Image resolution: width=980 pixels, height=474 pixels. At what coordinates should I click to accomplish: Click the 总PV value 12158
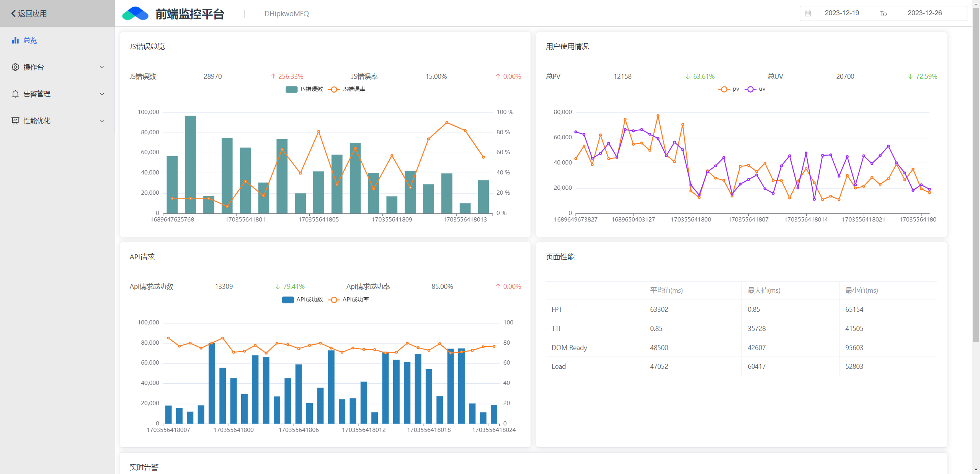[622, 77]
